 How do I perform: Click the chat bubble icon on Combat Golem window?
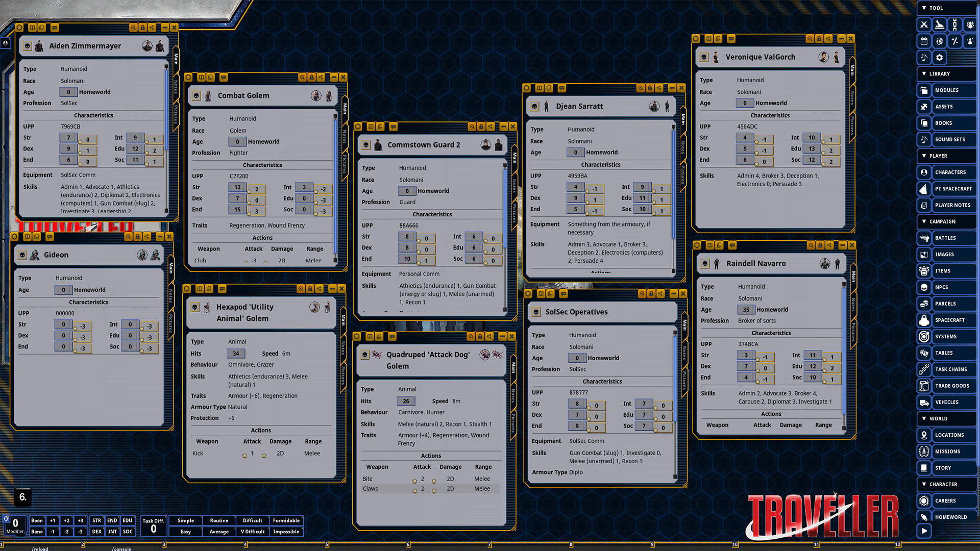[223, 77]
